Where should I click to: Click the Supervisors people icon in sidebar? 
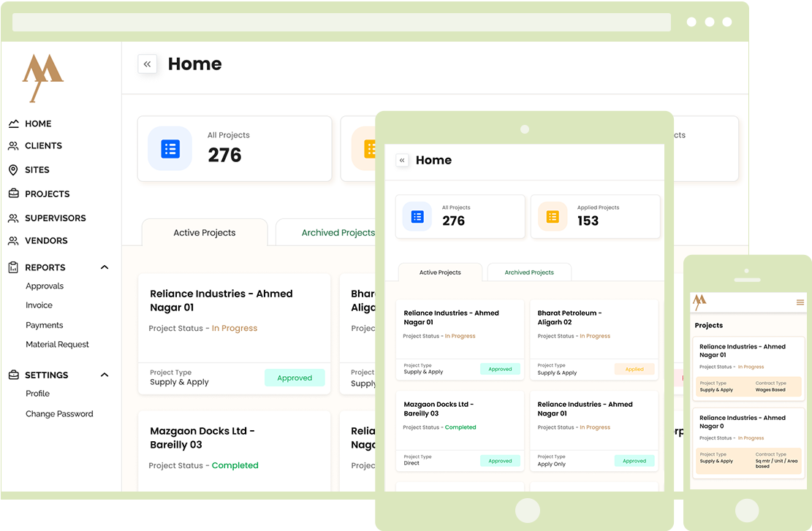coord(13,218)
